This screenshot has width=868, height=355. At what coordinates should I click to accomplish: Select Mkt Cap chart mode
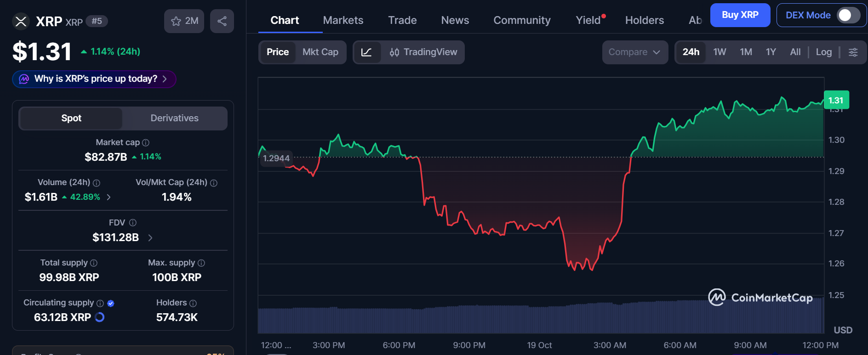[x=320, y=52]
